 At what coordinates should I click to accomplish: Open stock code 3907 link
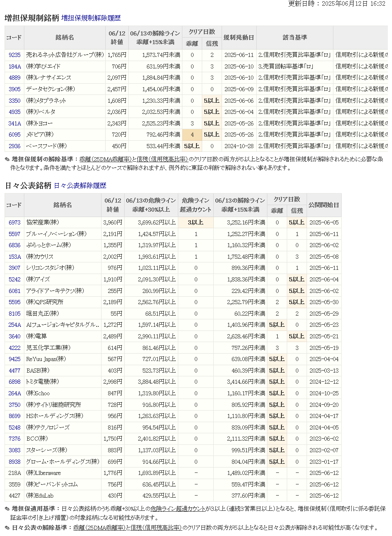click(x=14, y=268)
